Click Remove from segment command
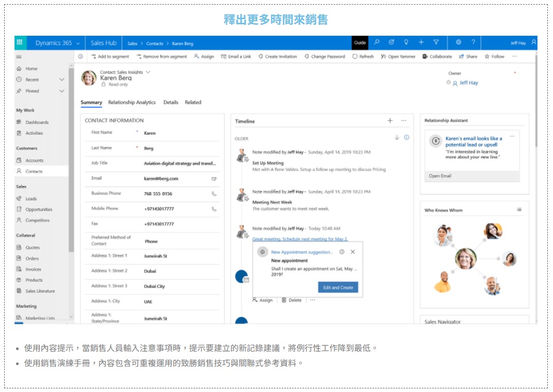This screenshot has width=553, height=392. click(x=162, y=56)
